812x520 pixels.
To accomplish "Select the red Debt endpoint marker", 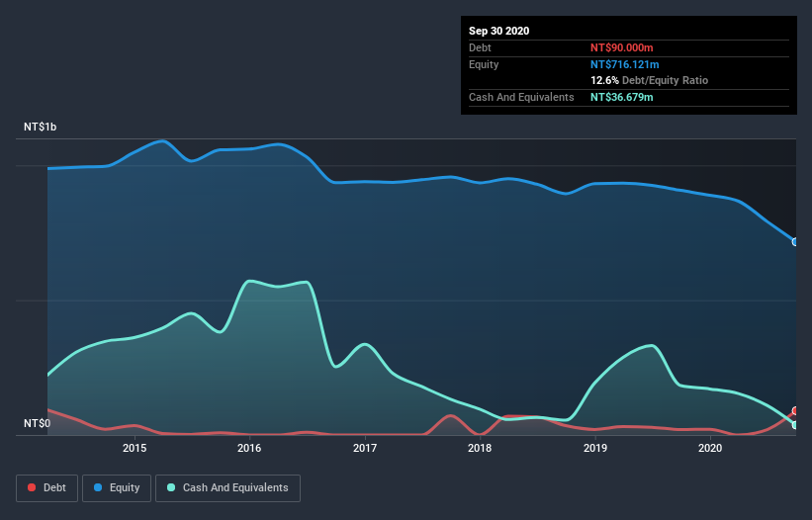I will [x=795, y=411].
